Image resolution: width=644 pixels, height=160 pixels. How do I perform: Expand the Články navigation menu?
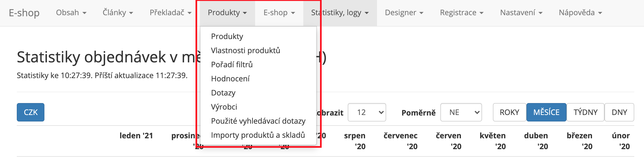[x=118, y=13]
